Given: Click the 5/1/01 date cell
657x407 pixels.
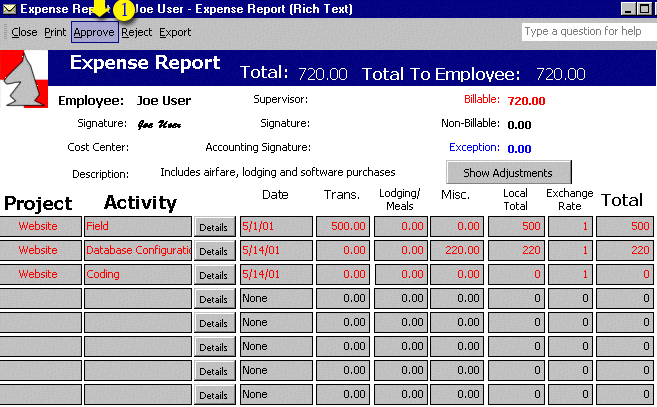Looking at the screenshot, I should click(x=276, y=226).
